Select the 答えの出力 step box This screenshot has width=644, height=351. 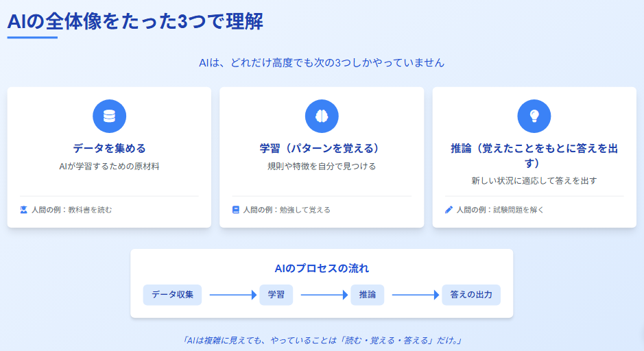[x=471, y=295]
